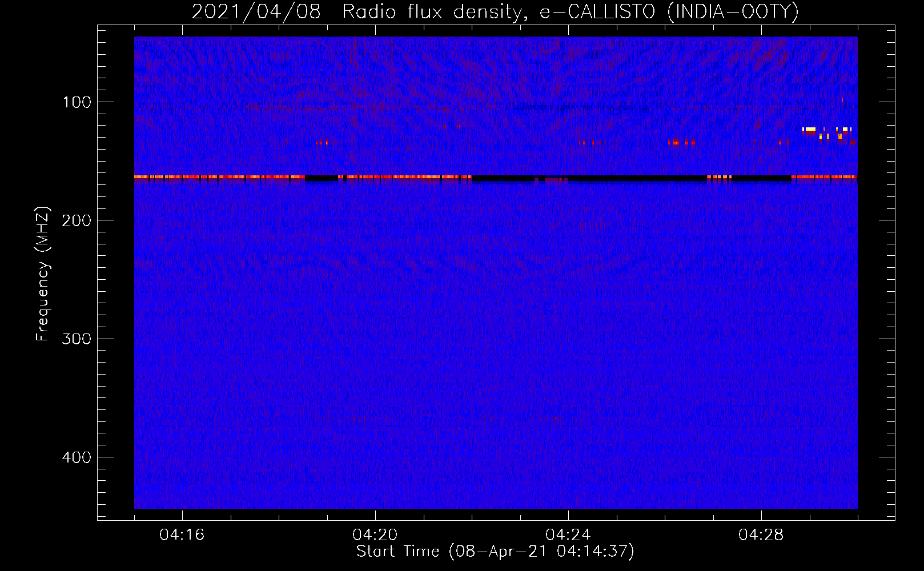Click the 'Start Time (08-Apr-21 04:14:37)' label
Viewport: 924px width, 571px height.
[495, 552]
